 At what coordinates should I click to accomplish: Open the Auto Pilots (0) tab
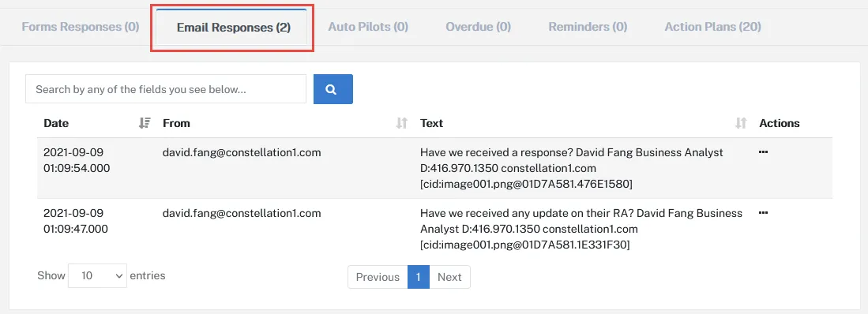(x=368, y=27)
